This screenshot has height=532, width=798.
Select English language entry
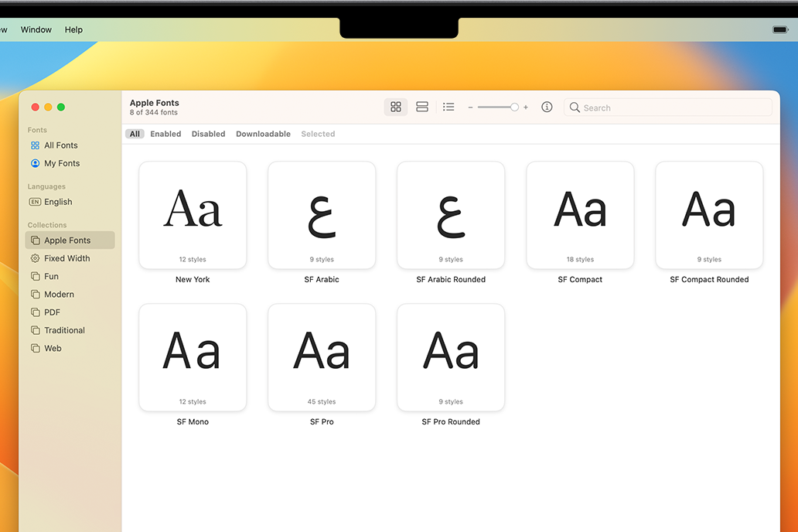tap(70, 202)
